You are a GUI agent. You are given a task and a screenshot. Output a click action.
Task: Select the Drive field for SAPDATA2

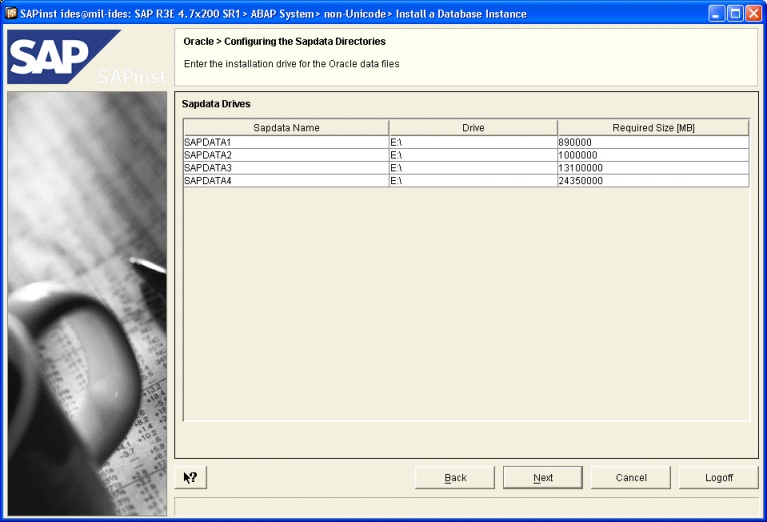tap(472, 155)
